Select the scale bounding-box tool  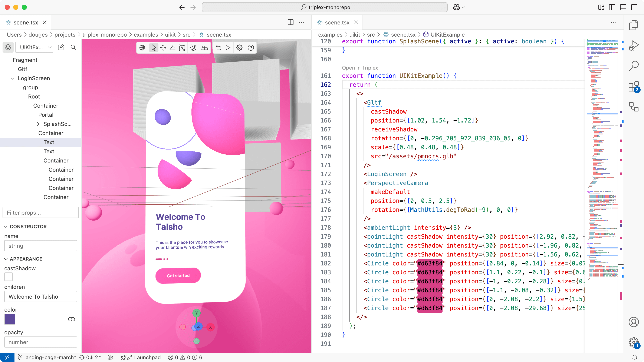(x=182, y=48)
